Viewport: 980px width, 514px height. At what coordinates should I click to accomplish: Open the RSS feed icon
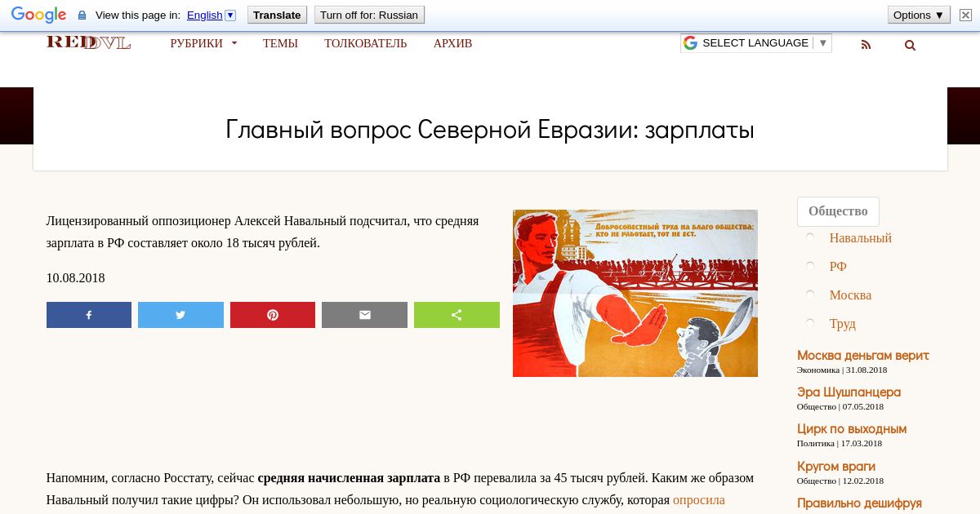click(866, 45)
